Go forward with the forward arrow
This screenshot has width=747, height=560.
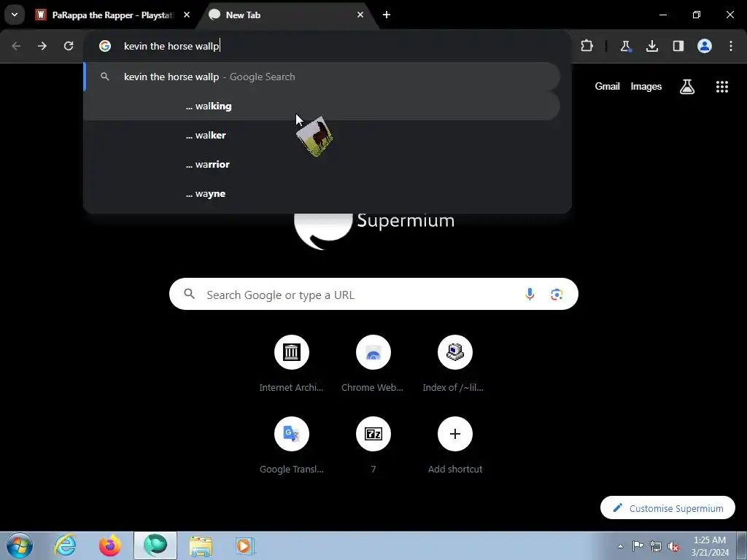pos(42,46)
